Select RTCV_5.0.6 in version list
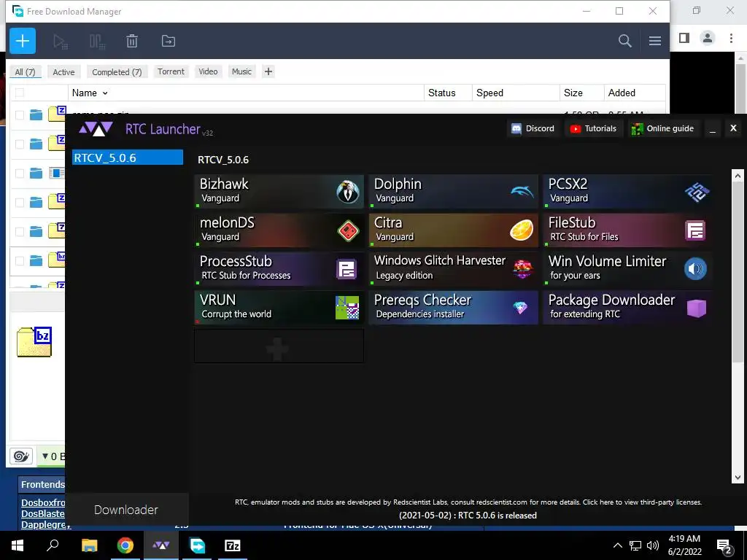The width and height of the screenshot is (747, 560). click(x=127, y=157)
